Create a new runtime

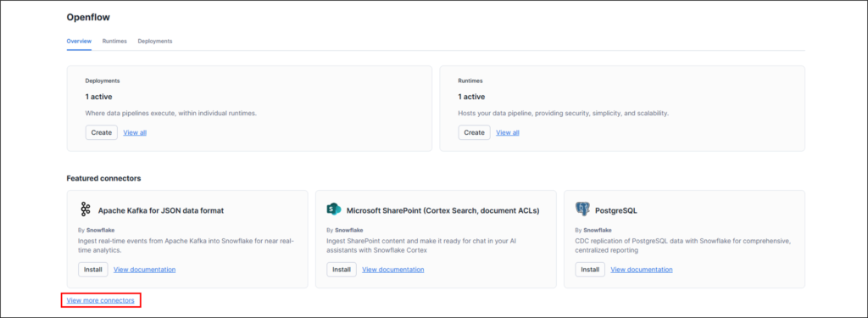pos(475,132)
